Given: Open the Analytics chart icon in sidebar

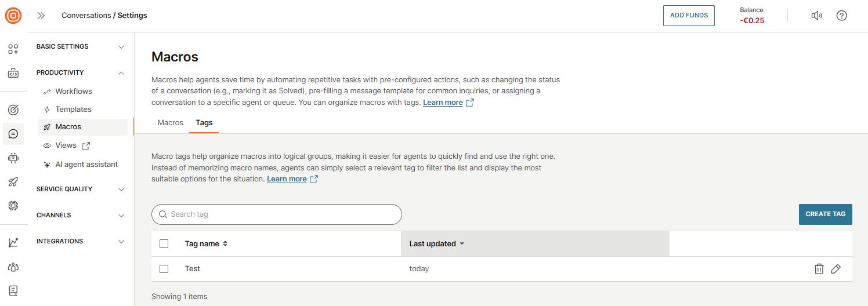Looking at the screenshot, I should (x=13, y=243).
